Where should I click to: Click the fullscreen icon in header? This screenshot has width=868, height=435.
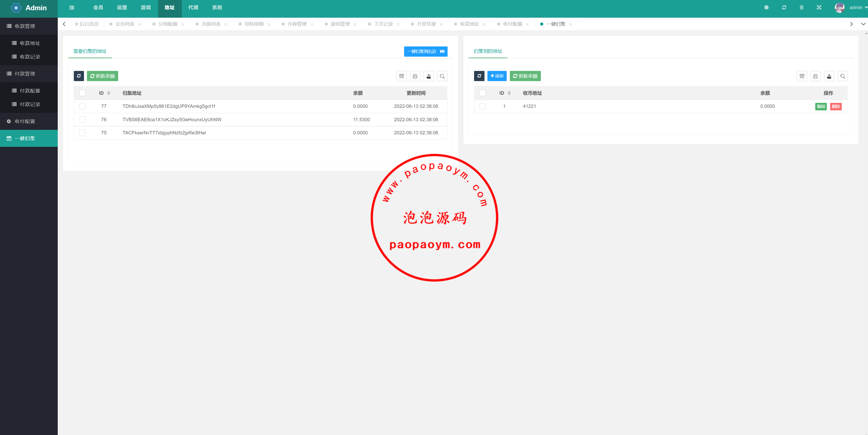point(819,7)
